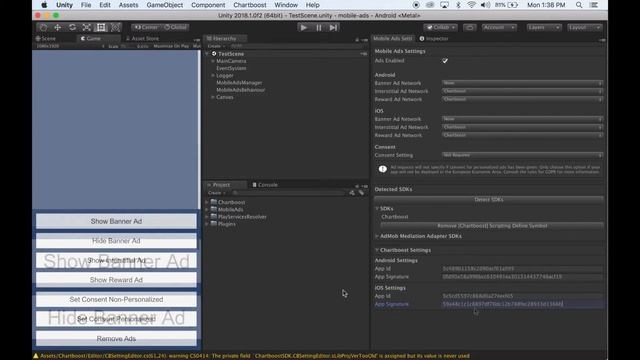
Task: Expand AdMob Mediation Adapter SDKs
Action: (x=377, y=236)
